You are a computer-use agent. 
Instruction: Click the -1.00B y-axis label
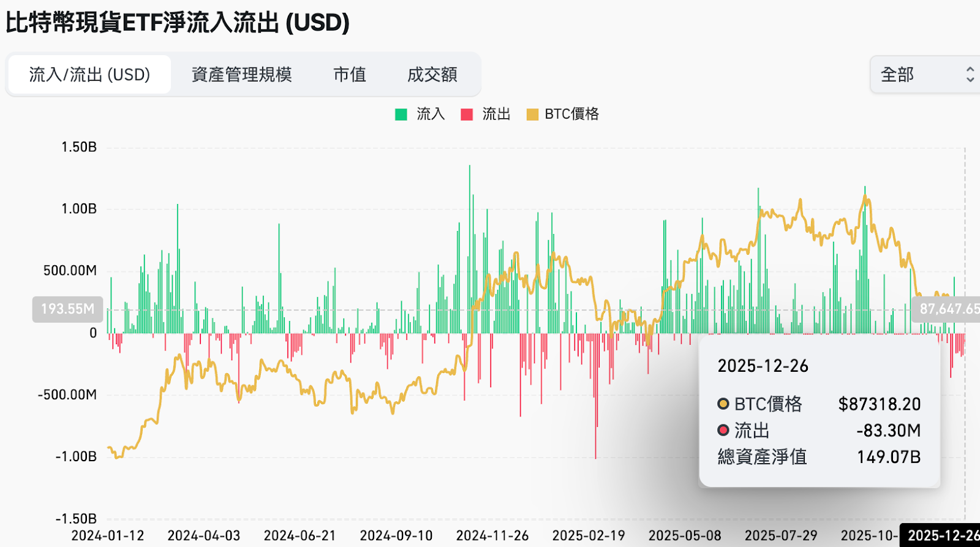point(76,456)
